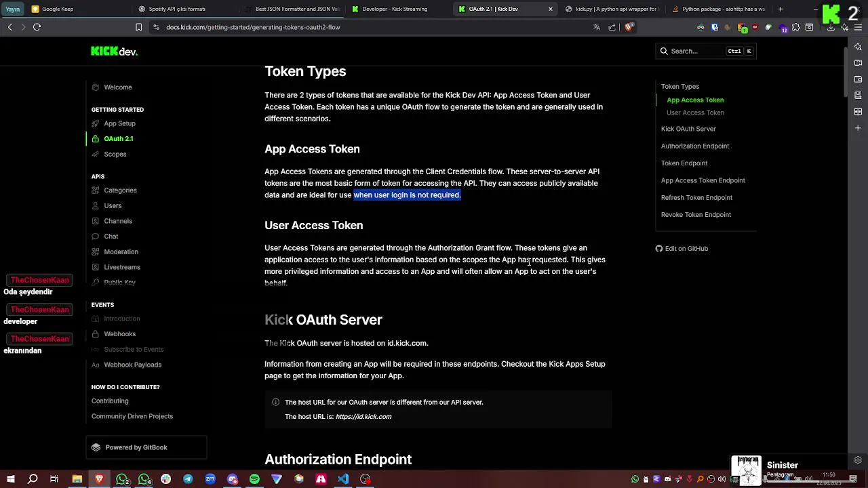Open the Bitwarden shield extension icon
Image resolution: width=868 pixels, height=488 pixels.
click(x=715, y=28)
